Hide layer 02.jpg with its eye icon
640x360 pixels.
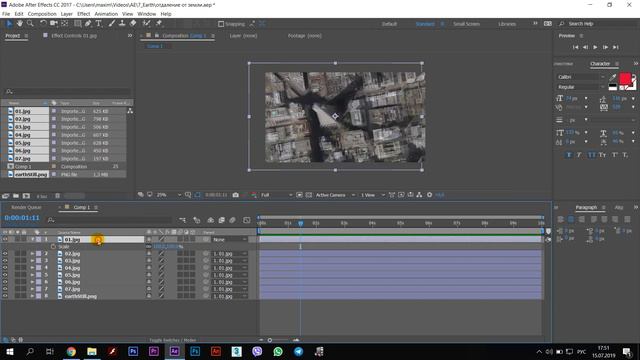tap(5, 254)
